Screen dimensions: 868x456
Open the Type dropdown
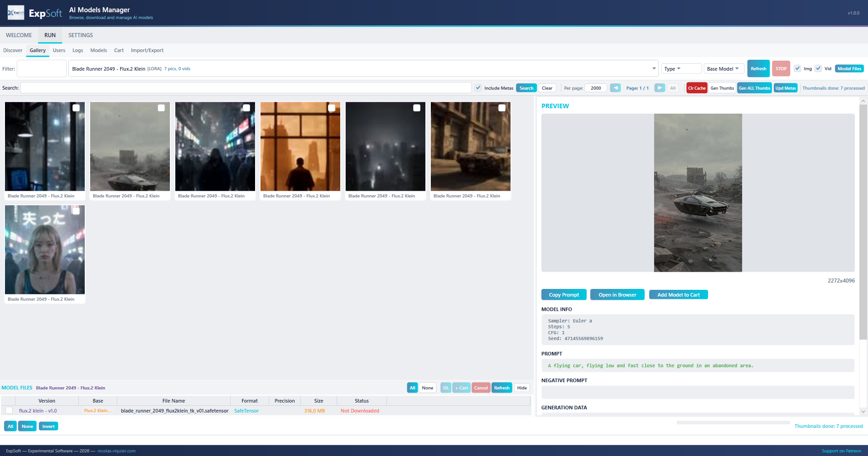coord(681,69)
